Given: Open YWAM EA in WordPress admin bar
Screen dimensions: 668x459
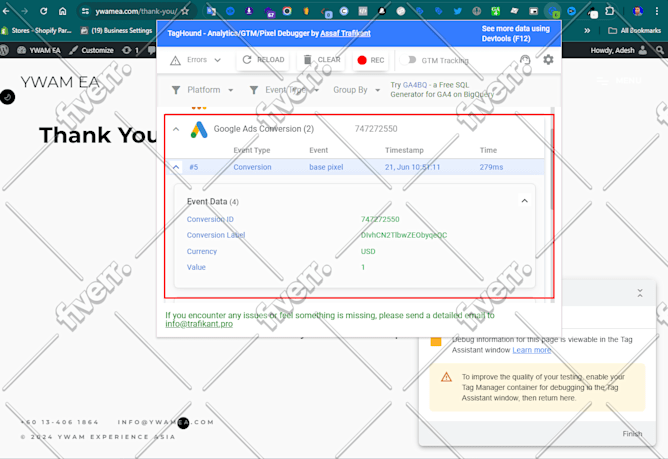Looking at the screenshot, I should point(39,50).
